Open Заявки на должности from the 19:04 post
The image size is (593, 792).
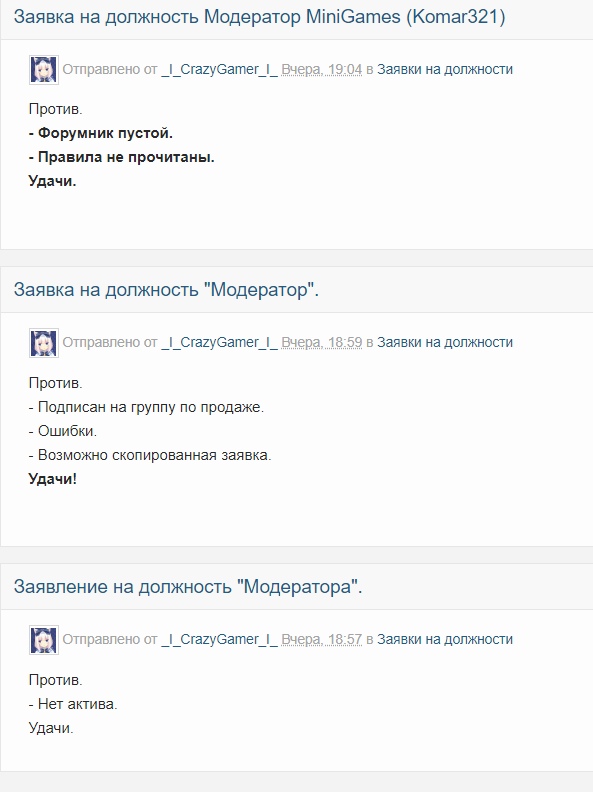445,69
